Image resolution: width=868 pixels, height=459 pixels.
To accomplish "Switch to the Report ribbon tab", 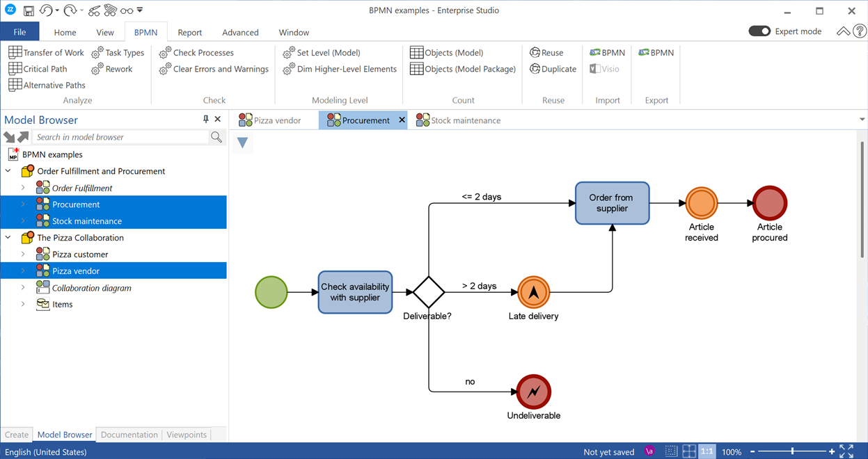I will (x=189, y=32).
